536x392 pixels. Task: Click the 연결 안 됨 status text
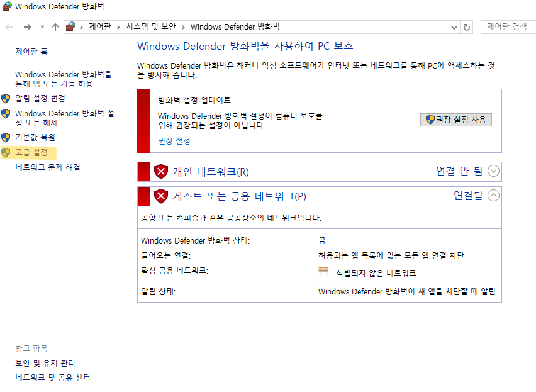pyautogui.click(x=459, y=171)
